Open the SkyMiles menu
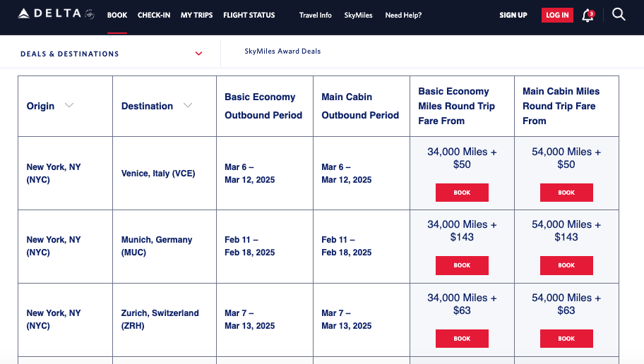This screenshot has width=644, height=364. point(358,16)
